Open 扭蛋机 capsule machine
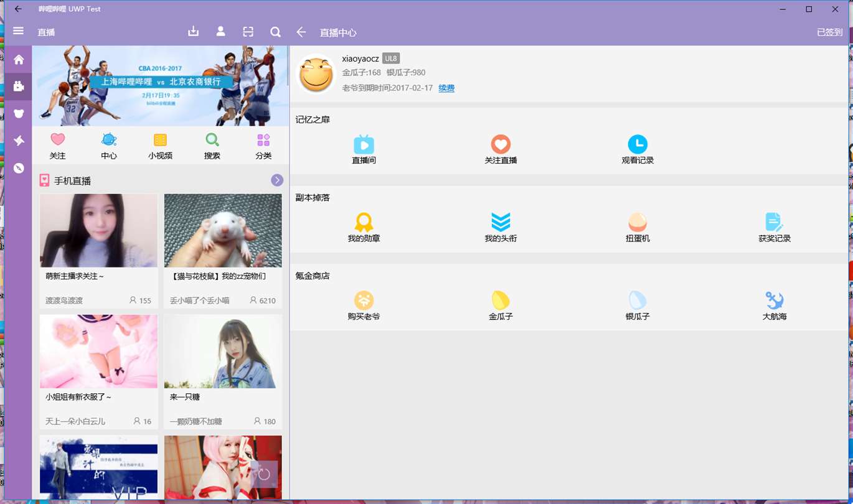The width and height of the screenshot is (853, 504). (638, 228)
